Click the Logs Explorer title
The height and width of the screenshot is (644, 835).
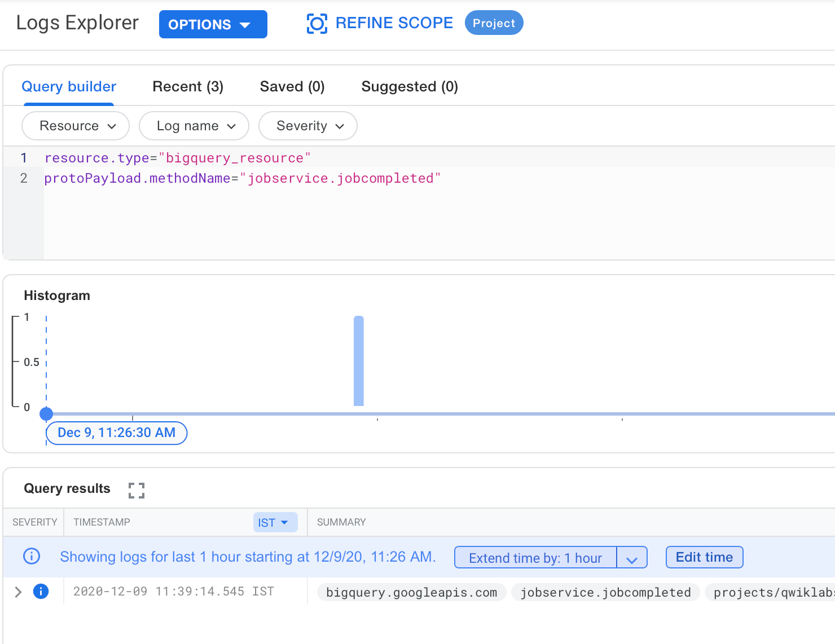pos(77,23)
